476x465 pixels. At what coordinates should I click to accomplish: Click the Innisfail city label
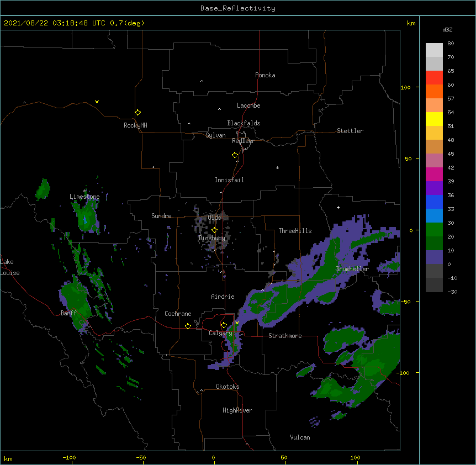click(x=229, y=180)
